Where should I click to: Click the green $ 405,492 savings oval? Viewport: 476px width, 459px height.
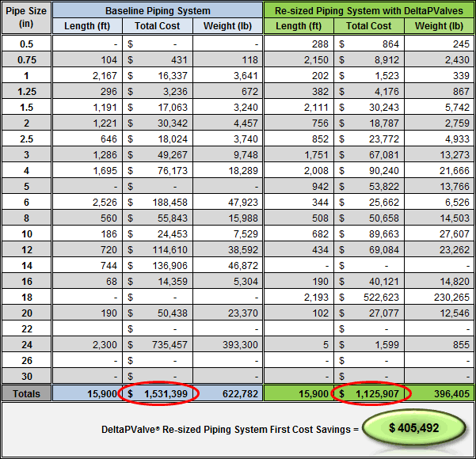(413, 428)
